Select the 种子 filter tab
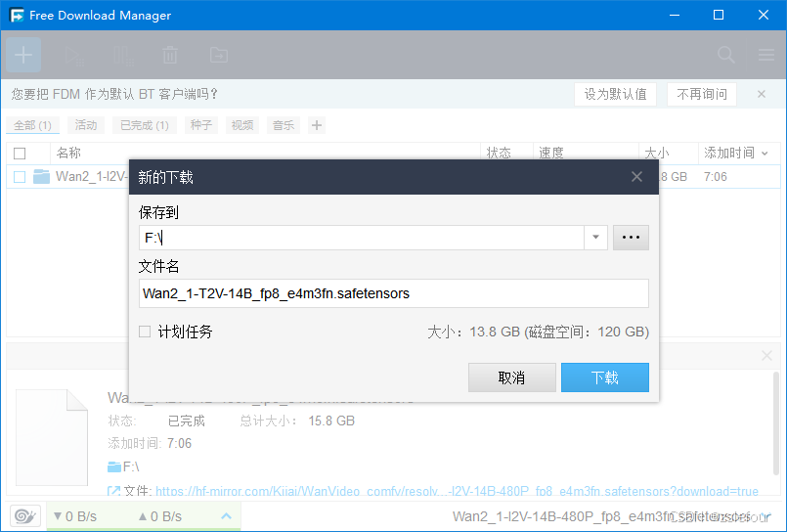The image size is (787, 532). (x=201, y=125)
